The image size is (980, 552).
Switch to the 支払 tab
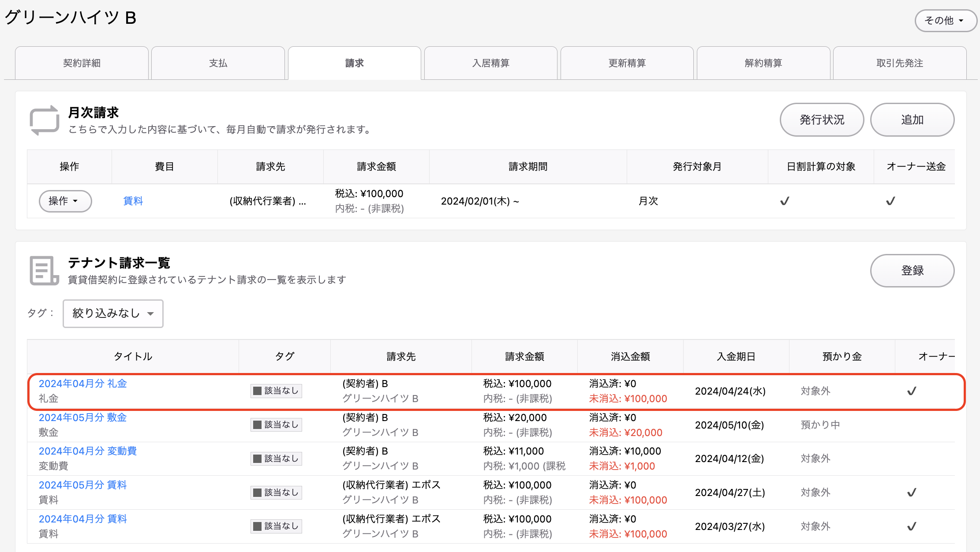click(218, 63)
